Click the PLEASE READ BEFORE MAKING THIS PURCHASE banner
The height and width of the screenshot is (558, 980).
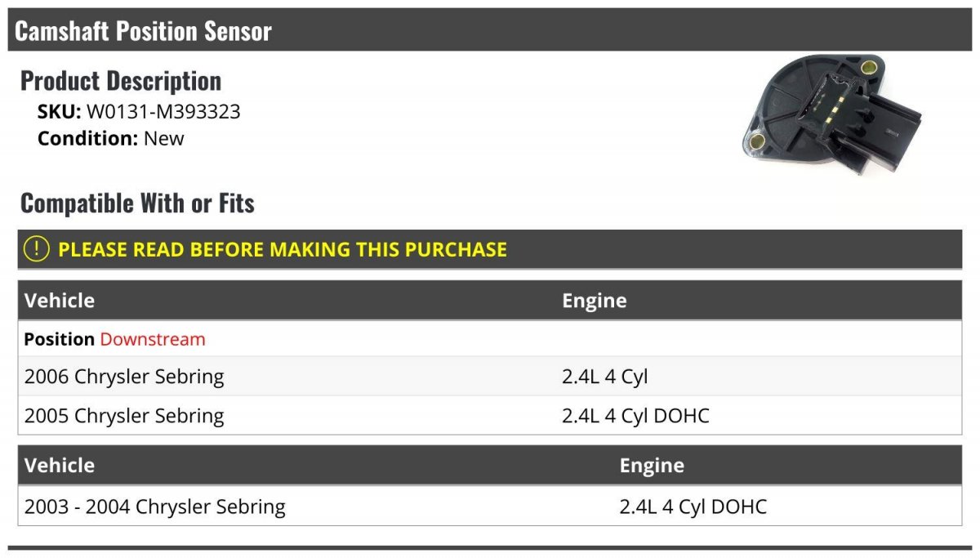click(x=490, y=249)
